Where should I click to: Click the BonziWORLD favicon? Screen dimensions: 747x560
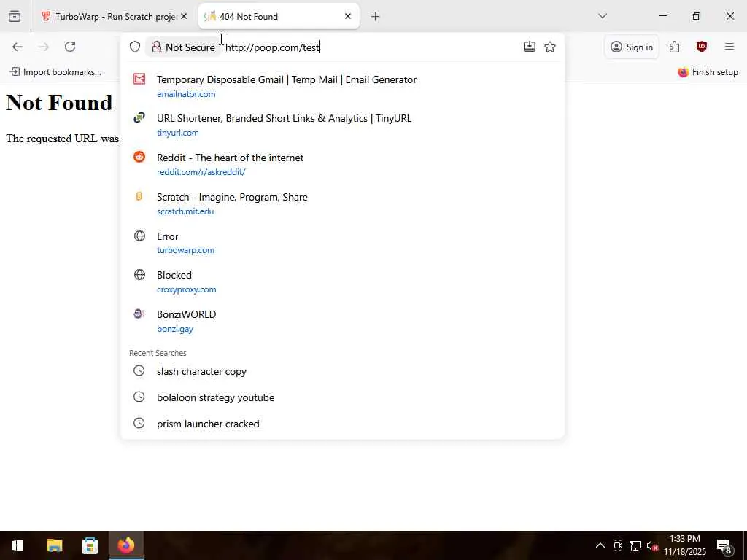coord(139,314)
